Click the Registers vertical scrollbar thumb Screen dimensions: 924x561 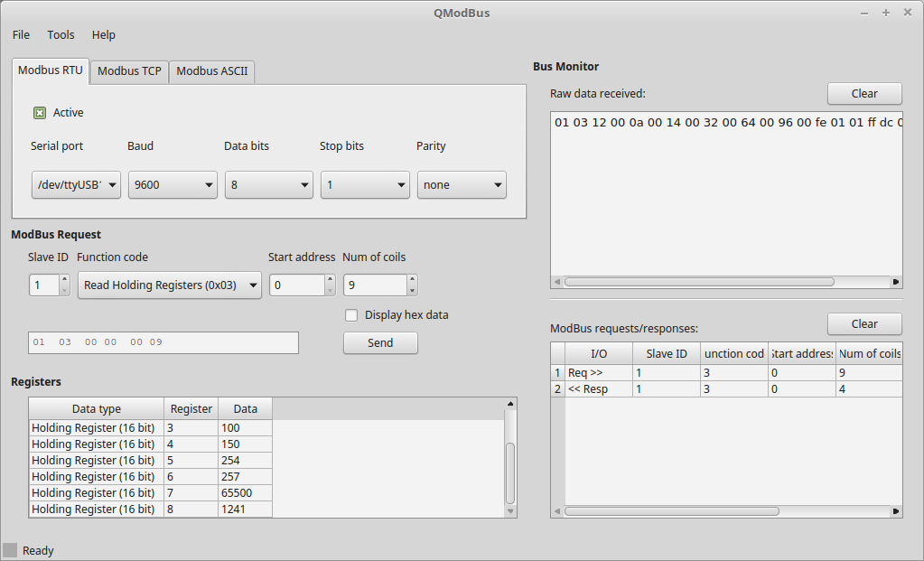pyautogui.click(x=510, y=473)
